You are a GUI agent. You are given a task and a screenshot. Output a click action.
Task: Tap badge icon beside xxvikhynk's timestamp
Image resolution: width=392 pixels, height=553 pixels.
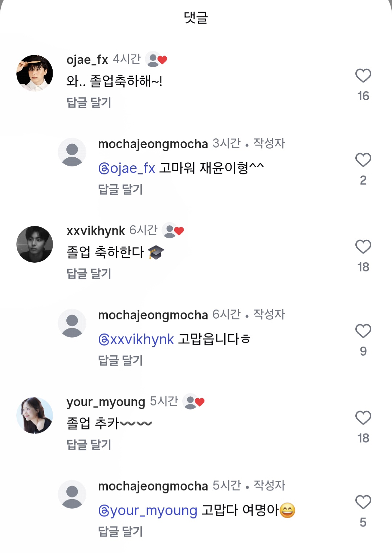click(173, 230)
